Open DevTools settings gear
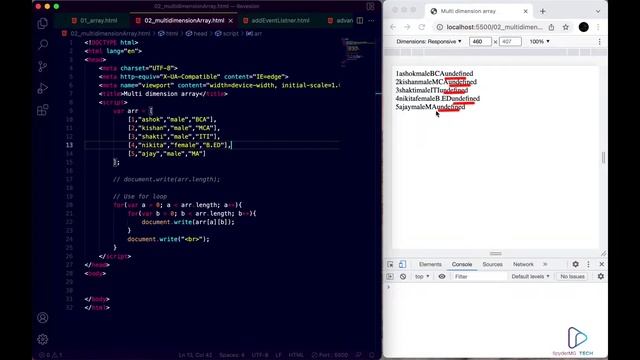Image resolution: width=640 pixels, height=360 pixels. (576, 264)
